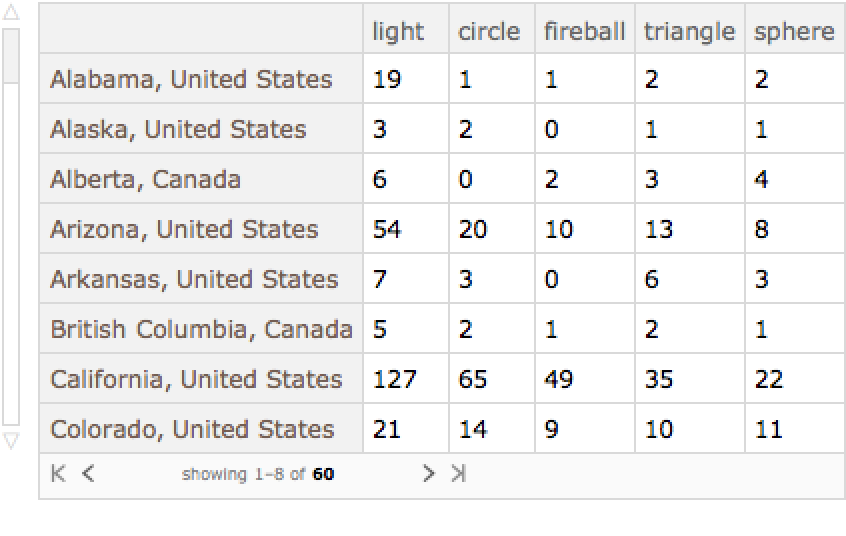846x536 pixels.
Task: Select the "fireball" column header
Action: pyautogui.click(x=584, y=31)
